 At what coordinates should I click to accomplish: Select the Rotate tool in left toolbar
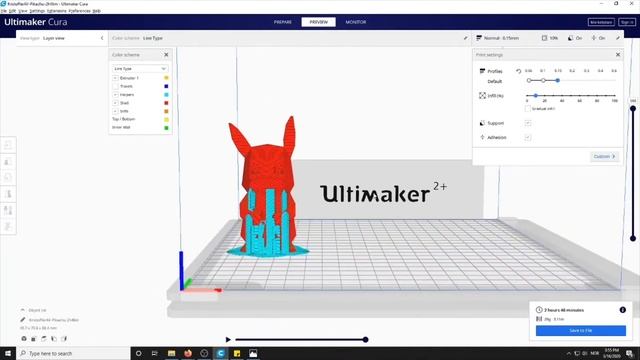[8, 178]
